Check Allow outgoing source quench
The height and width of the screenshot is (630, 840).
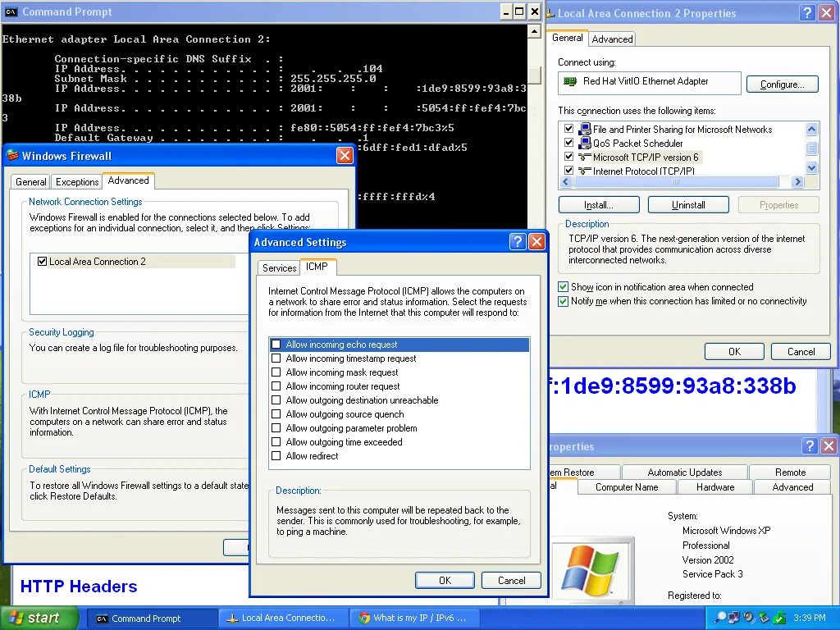pyautogui.click(x=276, y=414)
